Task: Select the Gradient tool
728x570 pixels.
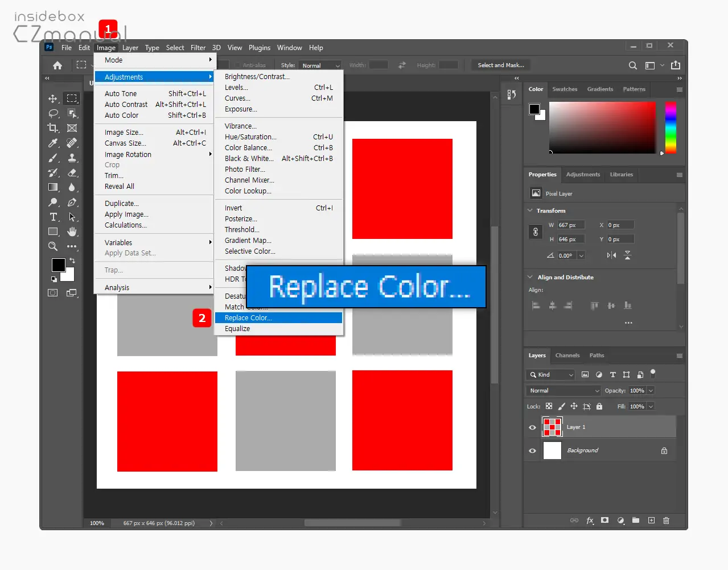Action: pos(53,187)
